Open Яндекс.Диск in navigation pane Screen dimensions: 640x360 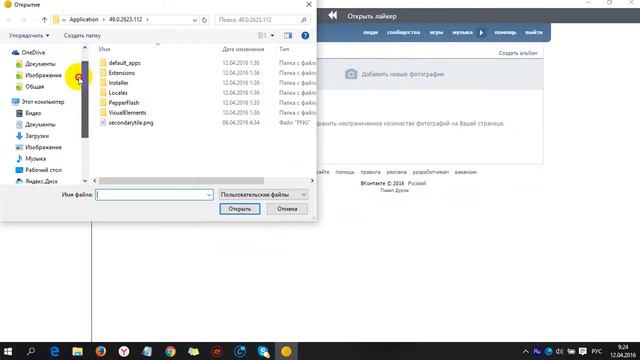pyautogui.click(x=37, y=181)
